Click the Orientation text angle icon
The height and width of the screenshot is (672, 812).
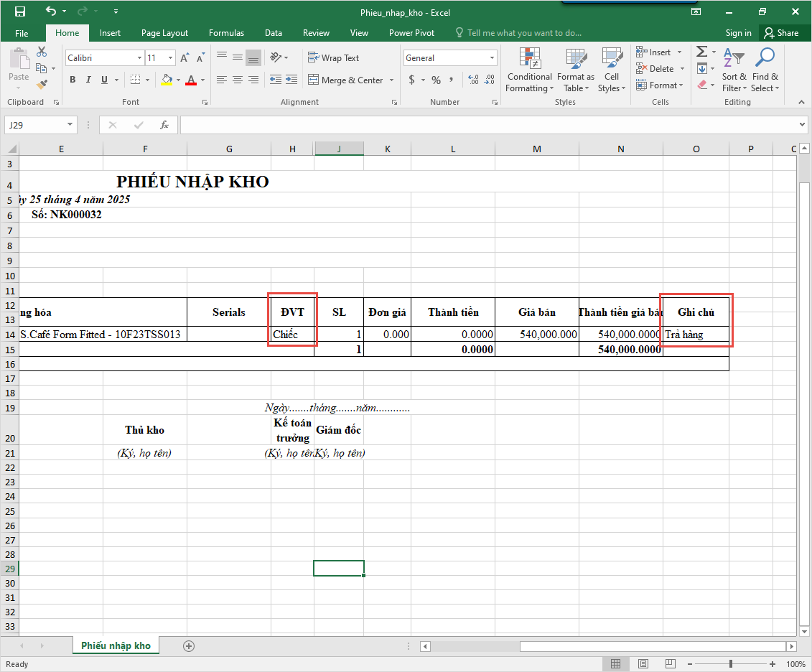(x=276, y=57)
